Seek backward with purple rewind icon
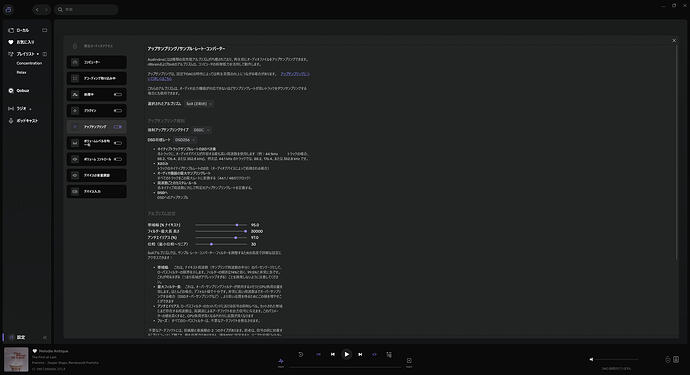This screenshot has height=375, width=690. [x=318, y=354]
